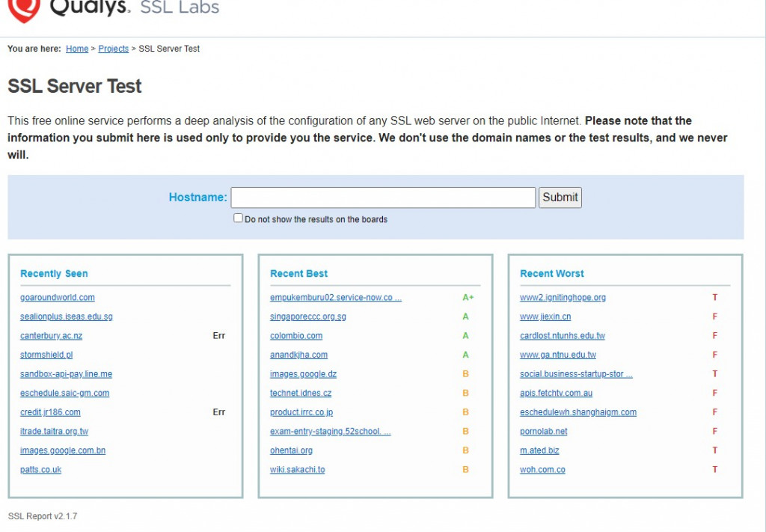Open the Home breadcrumb link
The height and width of the screenshot is (532, 766).
(77, 49)
